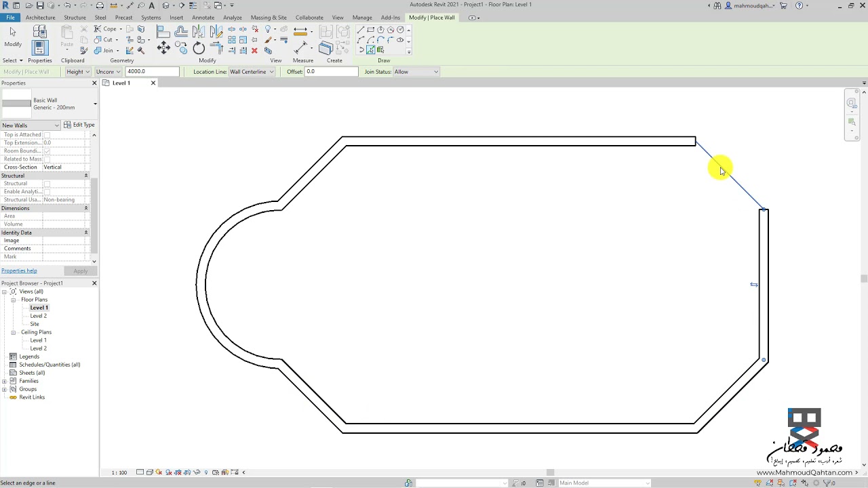Viewport: 868px width, 488px height.
Task: Close the Project Browser panel
Action: click(94, 283)
